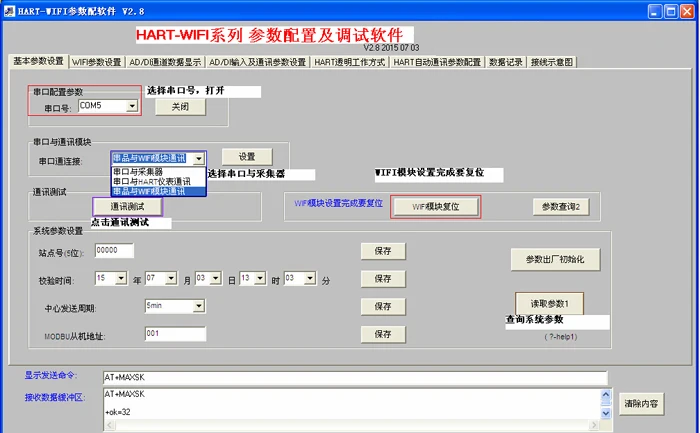
Task: Minimize the HART-WIFI window
Action: [x=655, y=12]
